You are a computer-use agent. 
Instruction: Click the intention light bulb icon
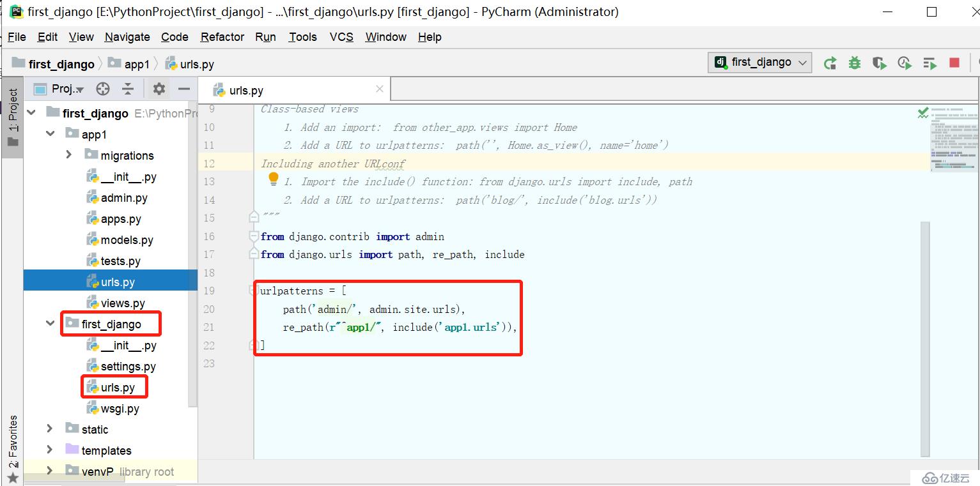(274, 178)
